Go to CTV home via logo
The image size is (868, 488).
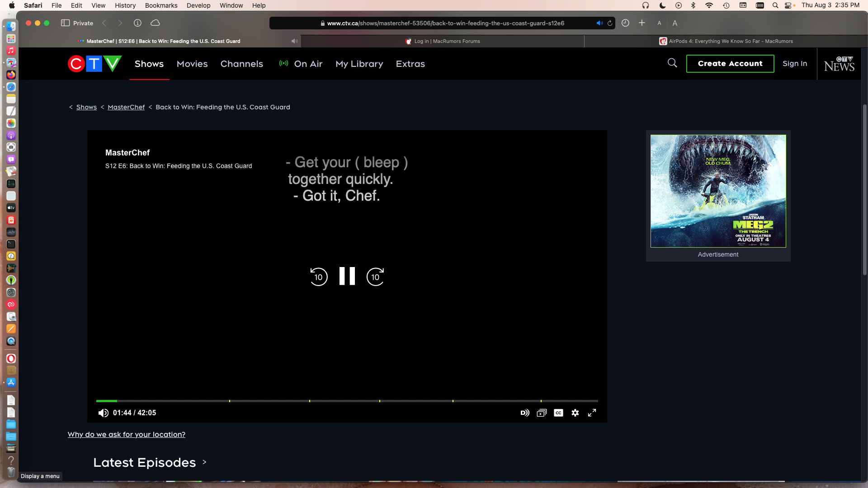94,64
